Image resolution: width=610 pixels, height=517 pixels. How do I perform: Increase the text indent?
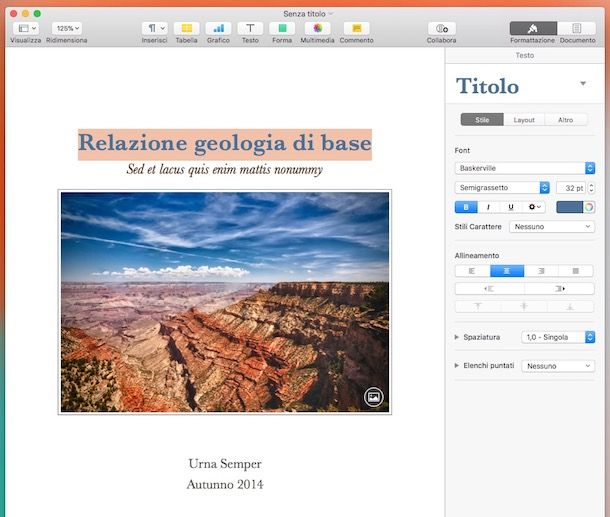[x=559, y=289]
